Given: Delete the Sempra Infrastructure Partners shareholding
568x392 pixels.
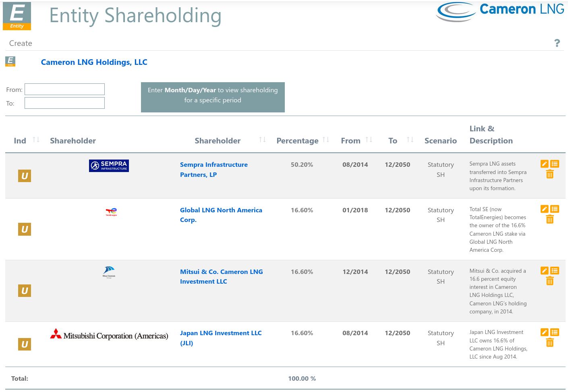Looking at the screenshot, I should tap(550, 174).
